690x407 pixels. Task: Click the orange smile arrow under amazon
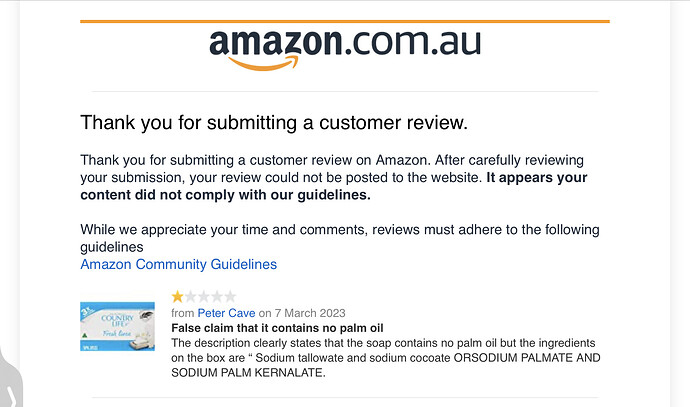pyautogui.click(x=263, y=63)
